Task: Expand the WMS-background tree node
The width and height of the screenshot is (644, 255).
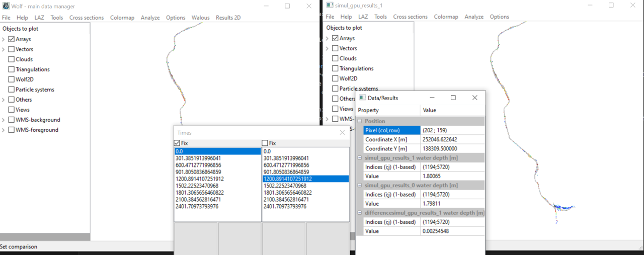Action: pos(4,120)
